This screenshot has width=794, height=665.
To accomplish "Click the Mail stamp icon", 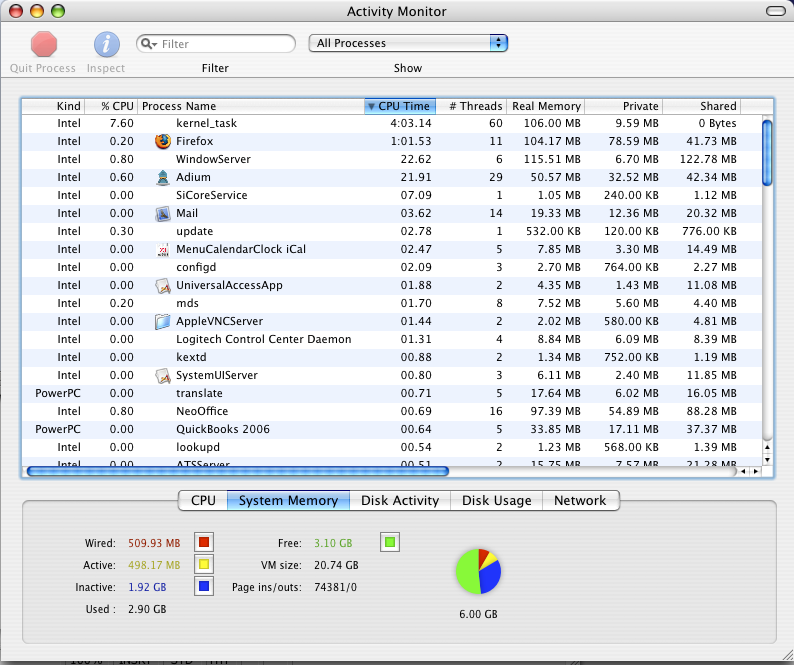I will [163, 214].
